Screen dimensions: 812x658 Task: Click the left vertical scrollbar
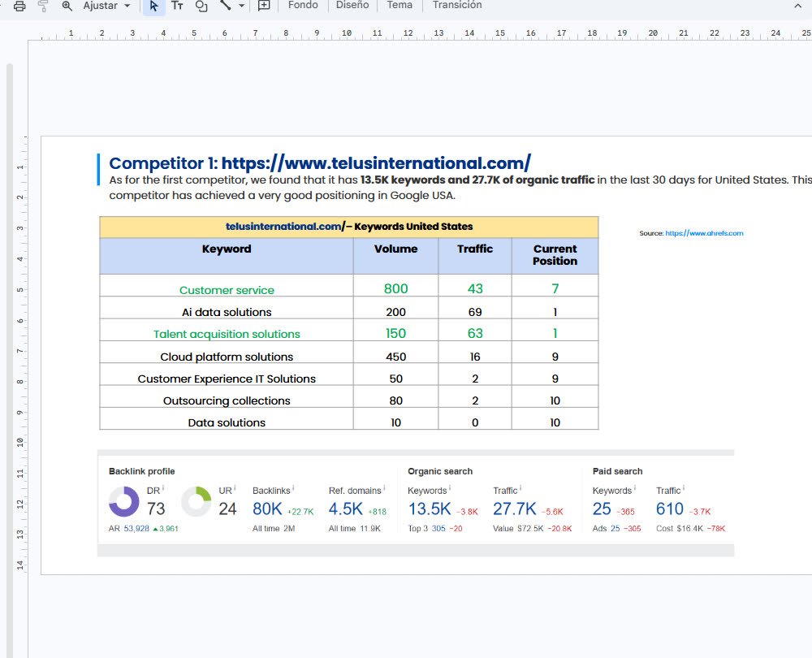(9, 360)
